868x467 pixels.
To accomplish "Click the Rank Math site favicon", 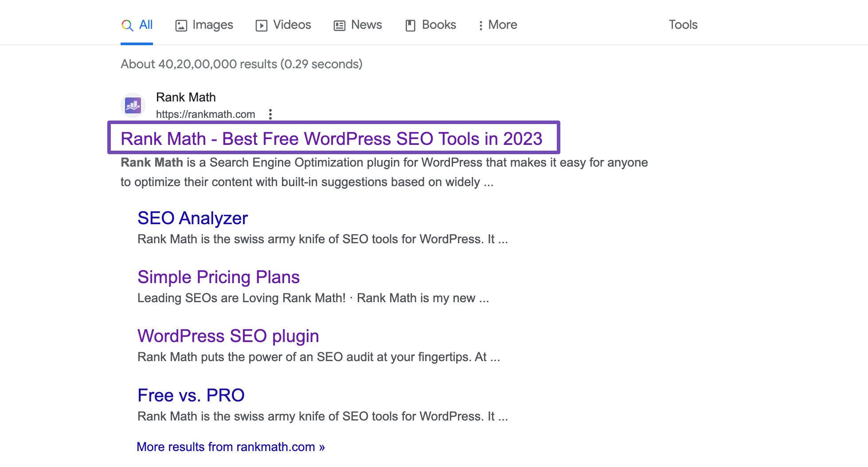I will click(133, 105).
